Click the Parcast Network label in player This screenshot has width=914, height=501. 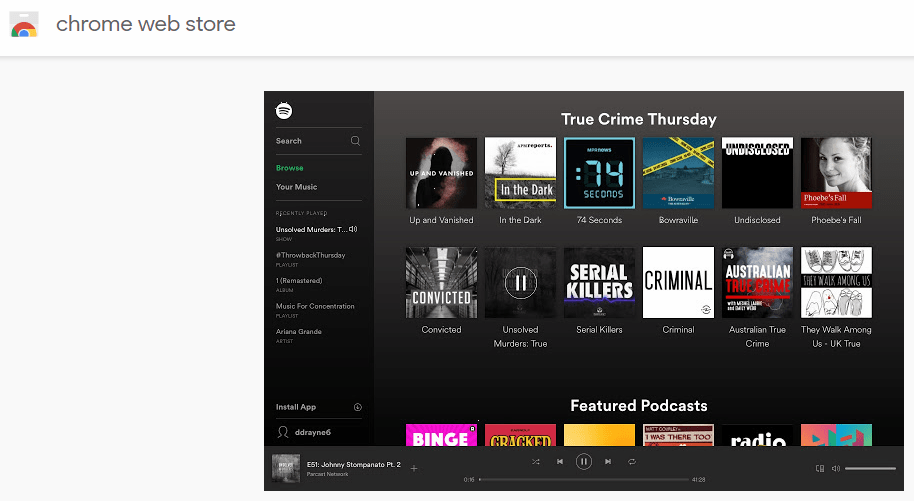(x=328, y=474)
